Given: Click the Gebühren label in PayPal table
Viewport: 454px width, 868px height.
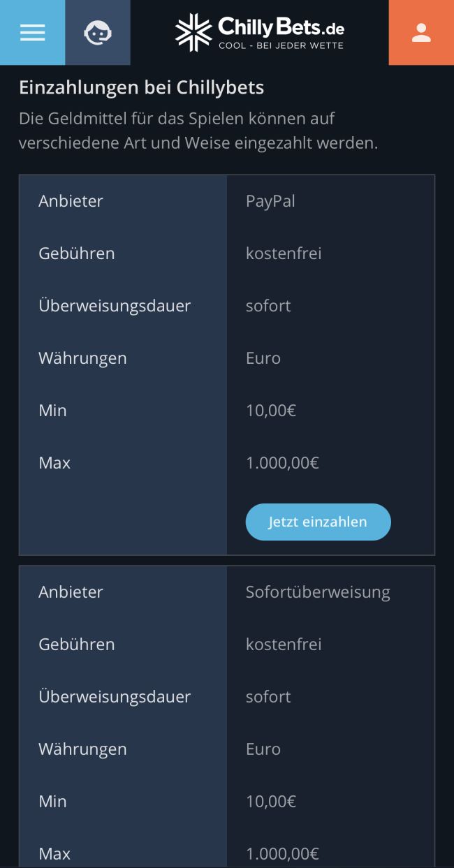Looking at the screenshot, I should 76,253.
